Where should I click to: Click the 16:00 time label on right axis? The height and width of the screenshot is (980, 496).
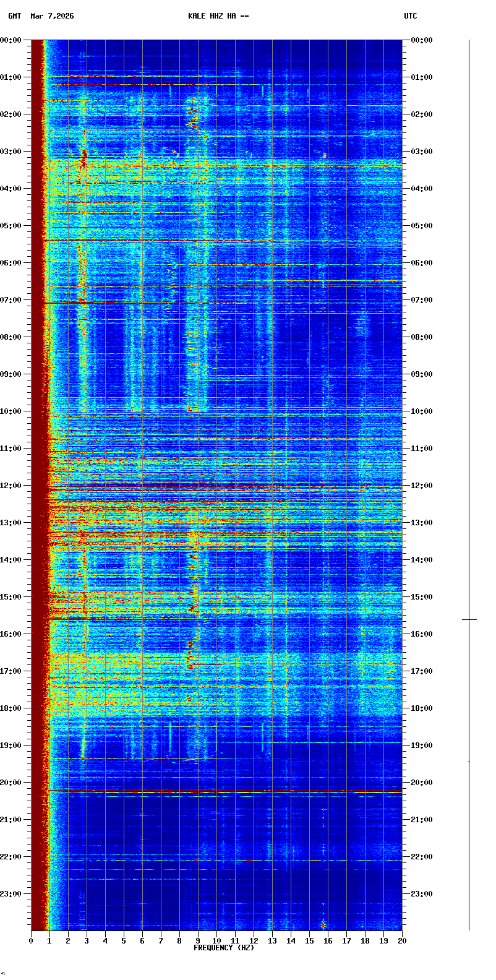point(422,634)
